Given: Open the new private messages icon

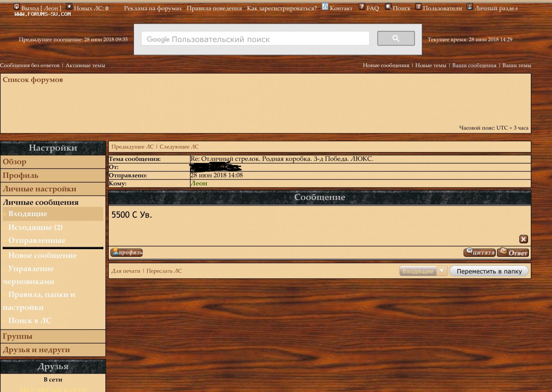Looking at the screenshot, I should click(69, 7).
